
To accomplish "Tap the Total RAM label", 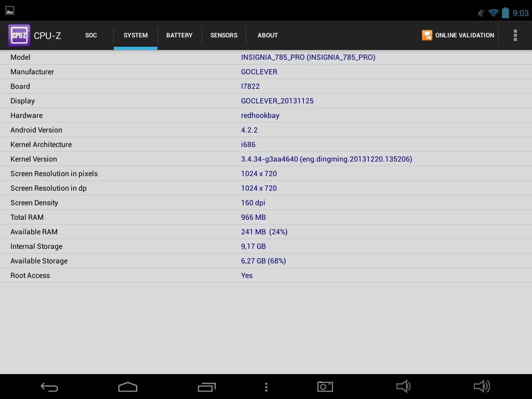I will [x=27, y=218].
